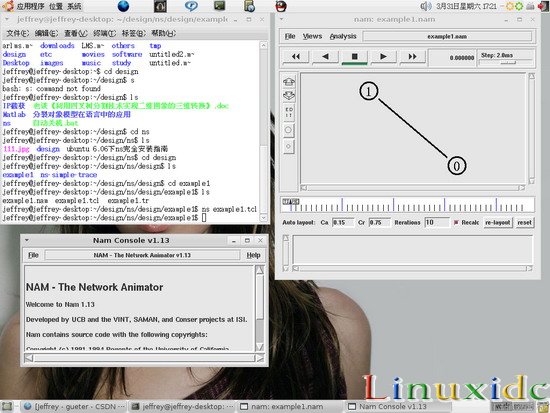The width and height of the screenshot is (550, 413).
Task: Click the terminal launcher panel icon
Action: [220, 6]
